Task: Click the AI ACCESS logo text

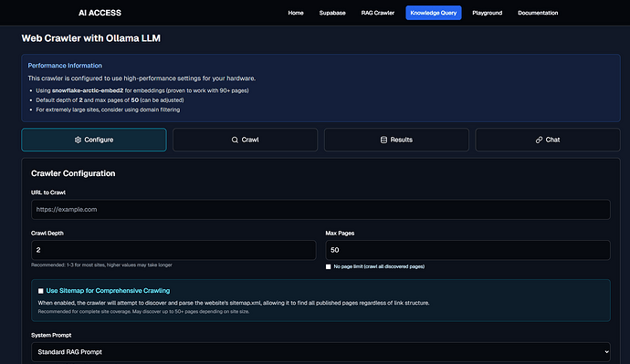Action: pyautogui.click(x=100, y=13)
